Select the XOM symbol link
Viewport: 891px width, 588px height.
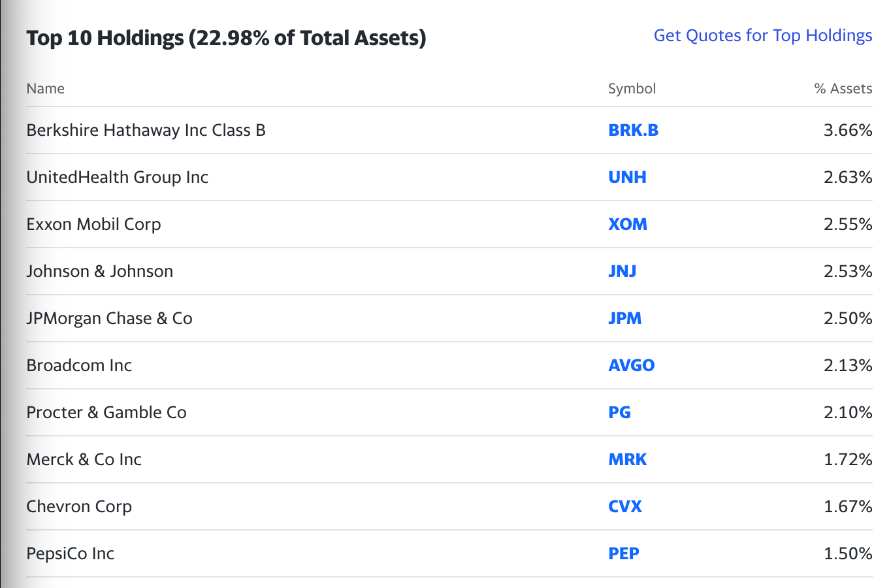point(628,224)
